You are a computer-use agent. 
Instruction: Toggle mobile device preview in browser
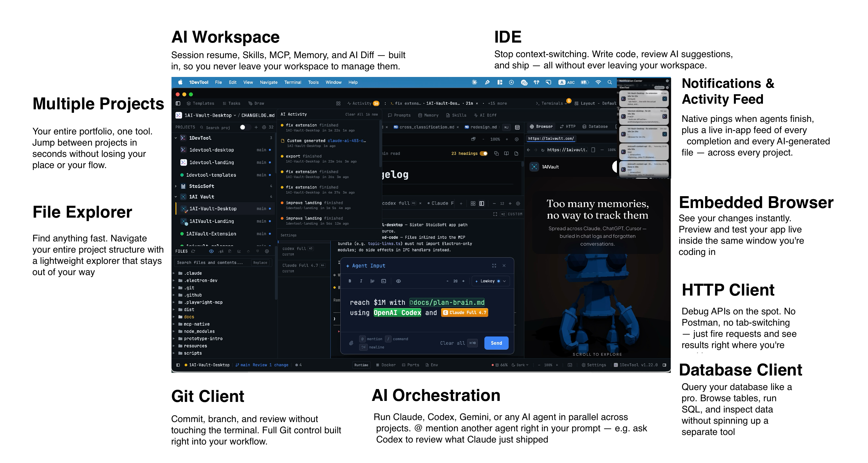[593, 150]
